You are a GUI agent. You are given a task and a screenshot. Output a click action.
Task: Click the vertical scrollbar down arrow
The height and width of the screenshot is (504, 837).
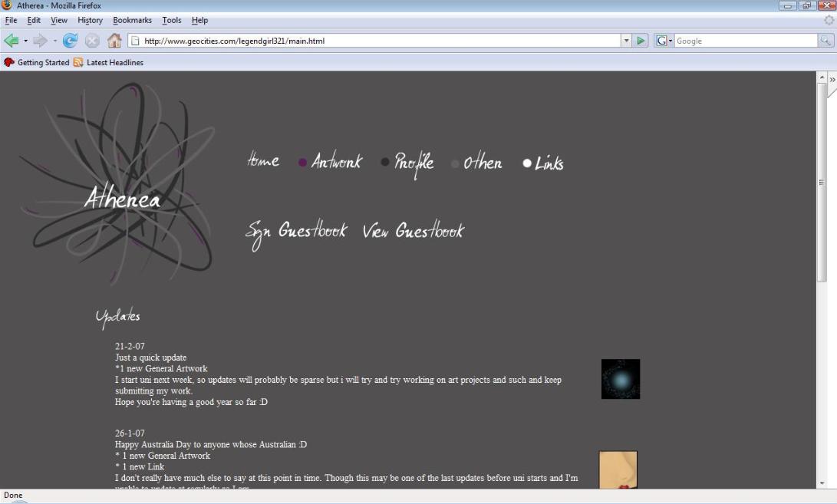click(822, 483)
